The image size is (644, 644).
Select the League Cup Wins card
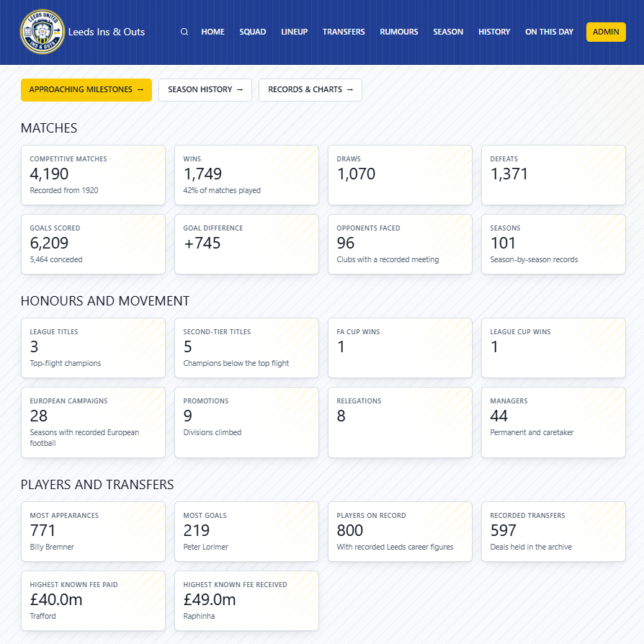pyautogui.click(x=553, y=348)
